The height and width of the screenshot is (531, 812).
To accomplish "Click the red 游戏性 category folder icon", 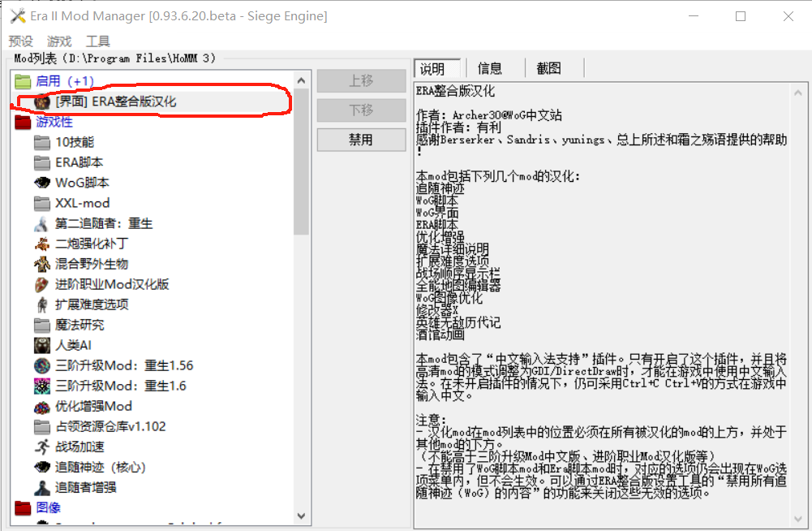I will pyautogui.click(x=23, y=122).
